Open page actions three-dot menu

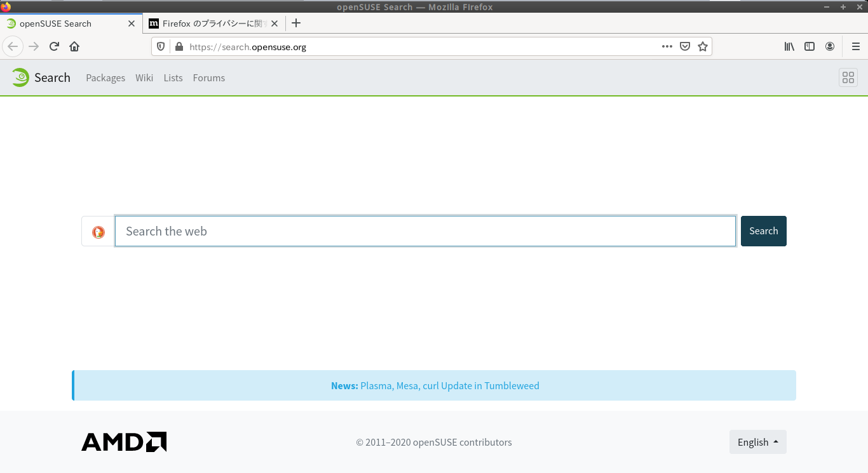point(667,46)
